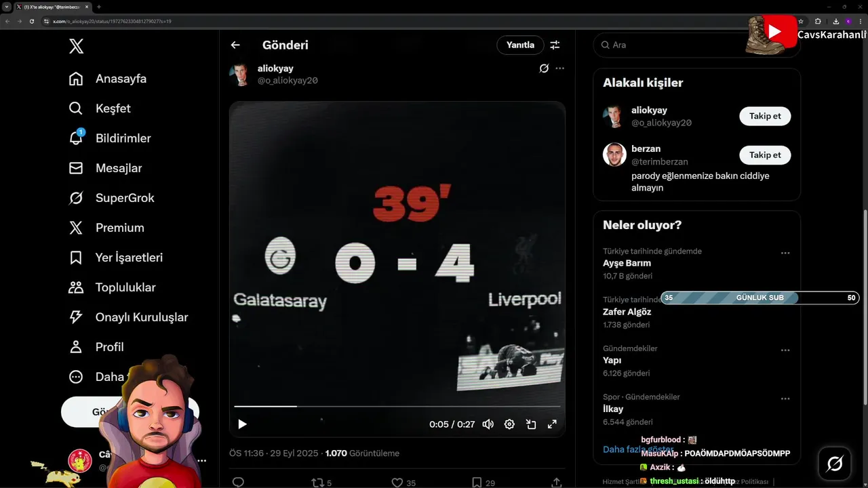
Task: Open the reply sort filter icon
Action: (x=555, y=45)
